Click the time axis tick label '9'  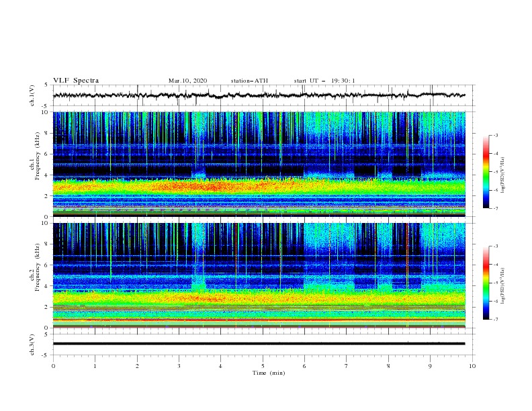[x=430, y=366]
